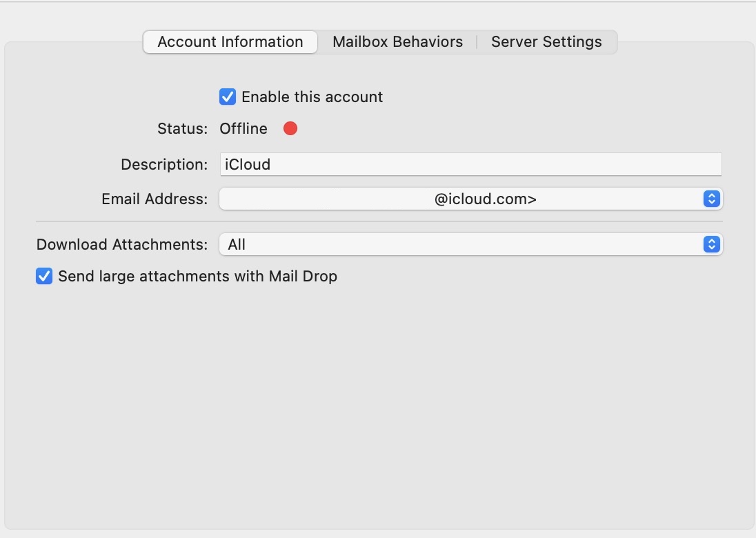
Task: Go to the Server Settings tab
Action: [x=546, y=42]
